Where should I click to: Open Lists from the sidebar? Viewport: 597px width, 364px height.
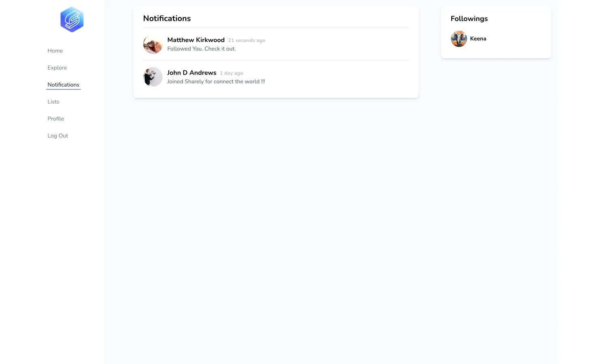pos(53,102)
